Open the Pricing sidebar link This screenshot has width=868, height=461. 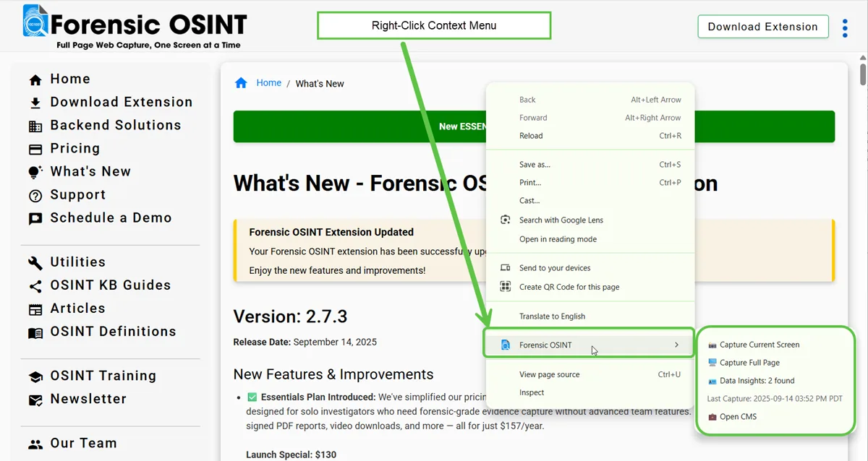(x=75, y=148)
